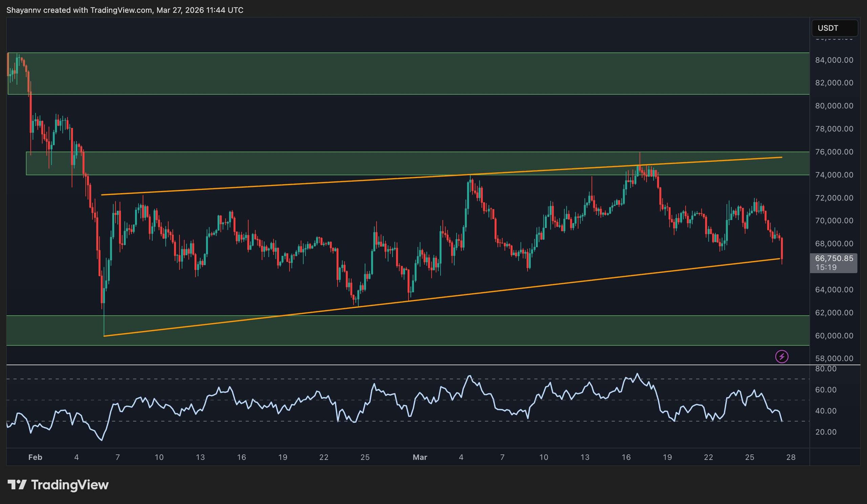Click the RSI 20.00 scale label
Viewport: 867px width, 504px height.
(826, 432)
